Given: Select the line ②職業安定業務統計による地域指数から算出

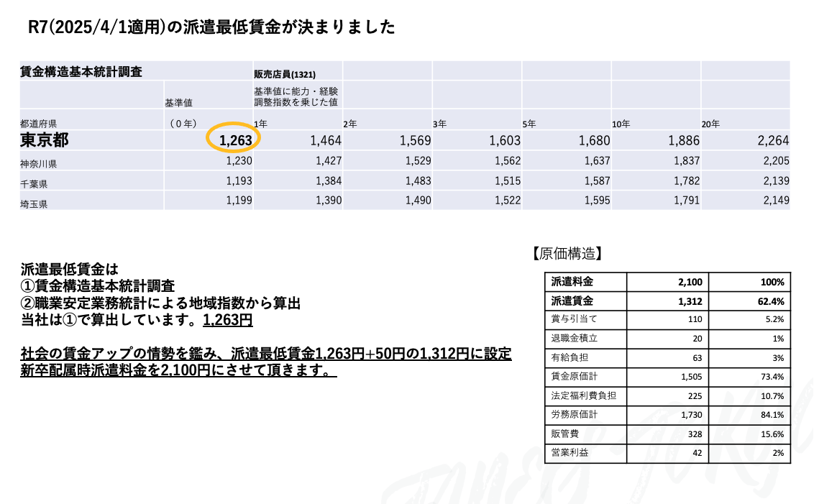Looking at the screenshot, I should 160,303.
